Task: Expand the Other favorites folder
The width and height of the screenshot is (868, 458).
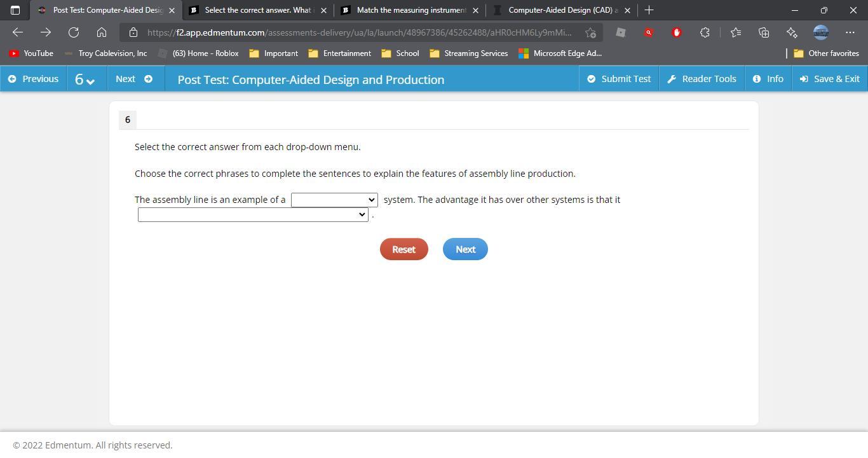Action: (x=826, y=53)
